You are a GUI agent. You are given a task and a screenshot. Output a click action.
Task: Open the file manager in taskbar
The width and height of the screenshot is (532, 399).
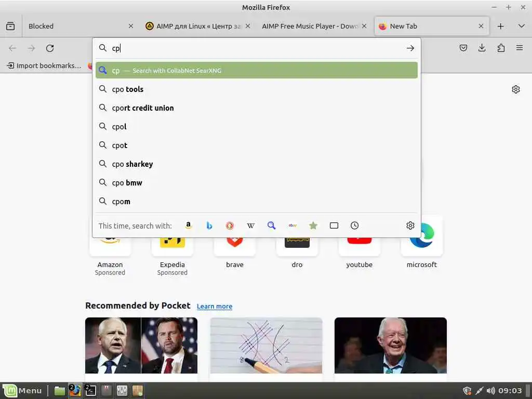[60, 391]
